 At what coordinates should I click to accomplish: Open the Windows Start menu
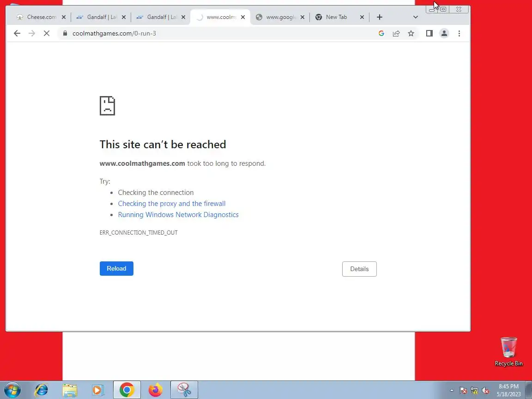point(12,390)
